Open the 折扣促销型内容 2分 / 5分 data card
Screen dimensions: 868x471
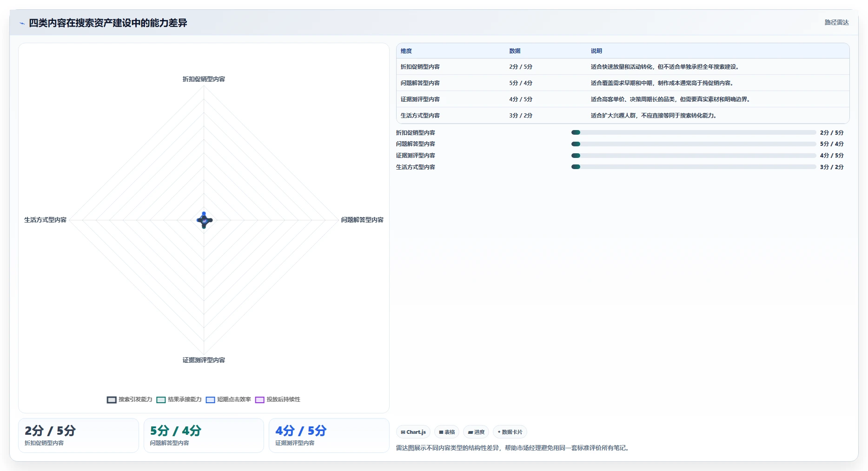click(x=79, y=436)
